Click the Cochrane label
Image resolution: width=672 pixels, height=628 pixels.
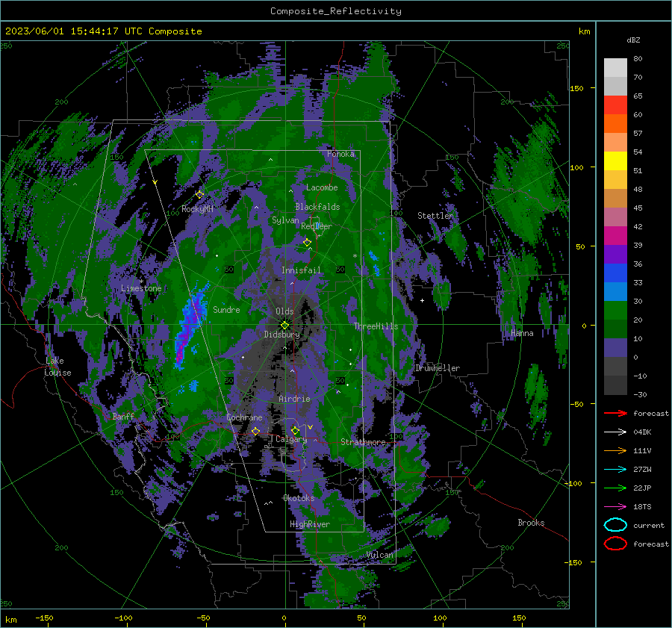(244, 417)
